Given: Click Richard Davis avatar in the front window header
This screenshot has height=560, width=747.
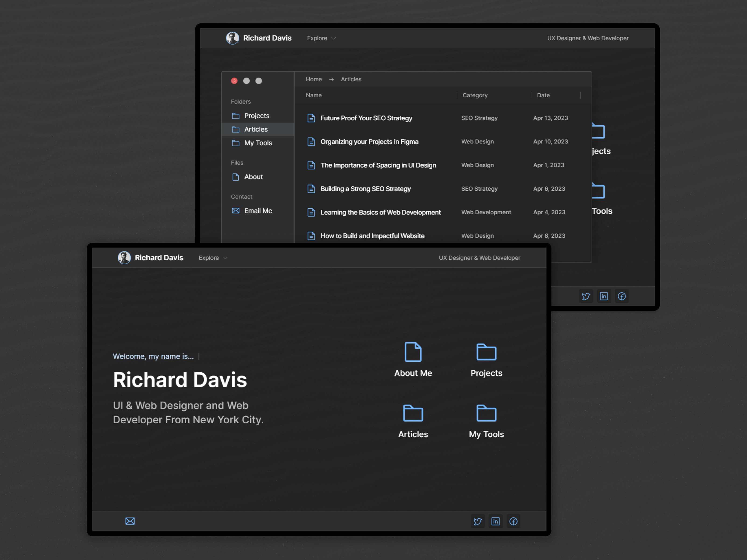Looking at the screenshot, I should click(x=124, y=258).
